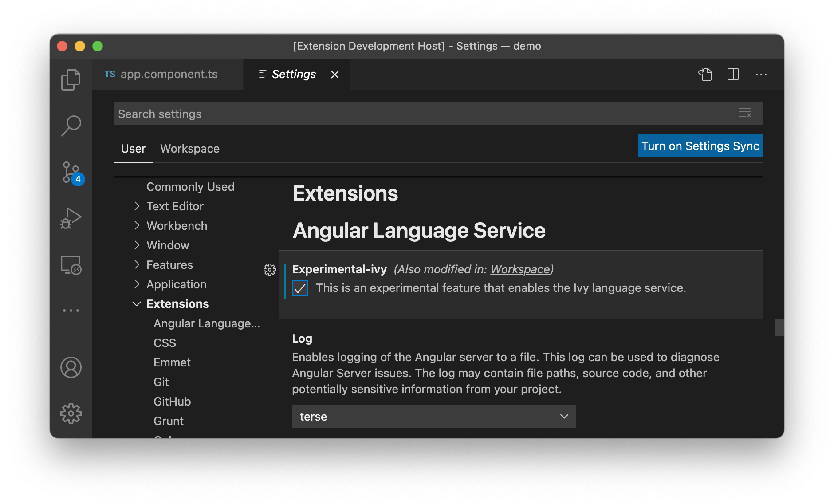Image resolution: width=834 pixels, height=504 pixels.
Task: Click the TS icon on app.component.ts tab
Action: click(x=110, y=74)
